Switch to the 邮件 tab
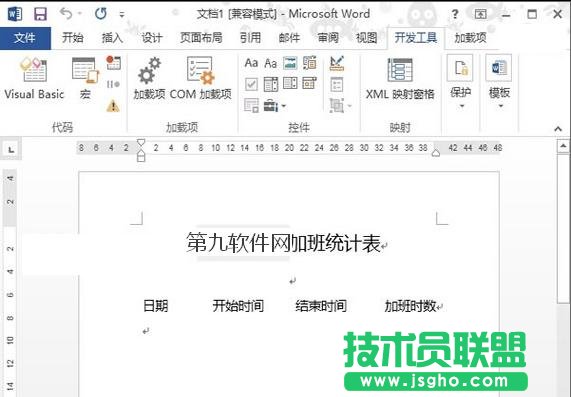571x397 pixels. click(289, 38)
